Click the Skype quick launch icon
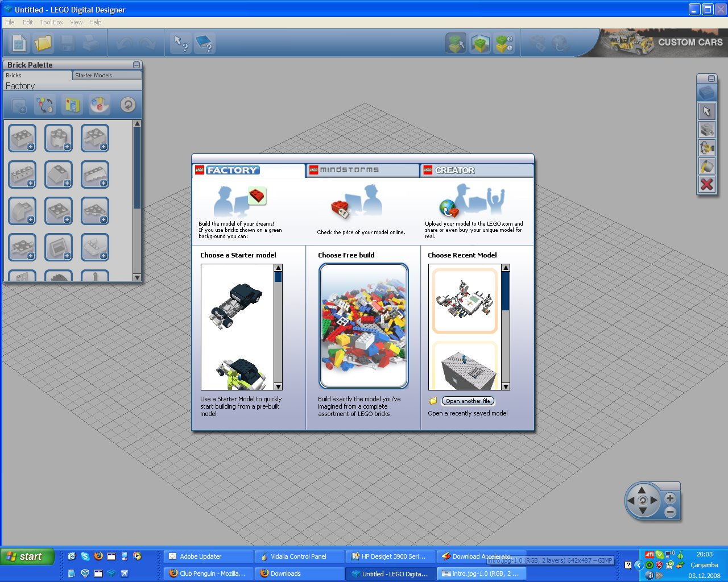 [x=85, y=556]
